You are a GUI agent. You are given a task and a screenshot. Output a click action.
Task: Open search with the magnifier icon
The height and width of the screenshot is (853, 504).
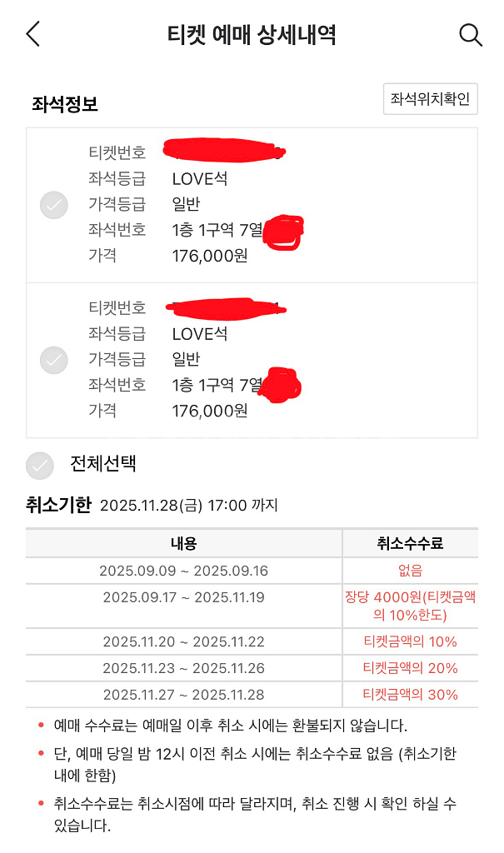pyautogui.click(x=471, y=34)
